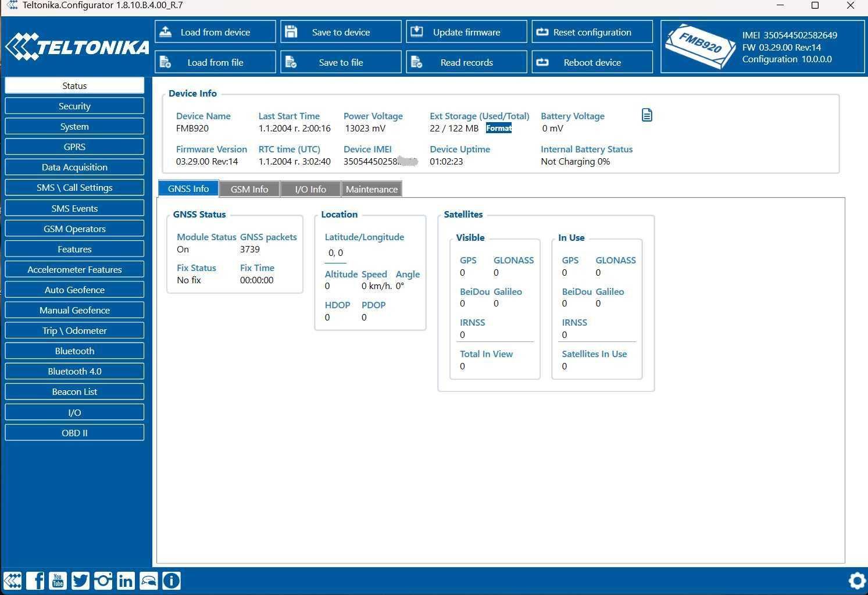Click the Latitude/Longitude value 0, 0

tap(335, 252)
